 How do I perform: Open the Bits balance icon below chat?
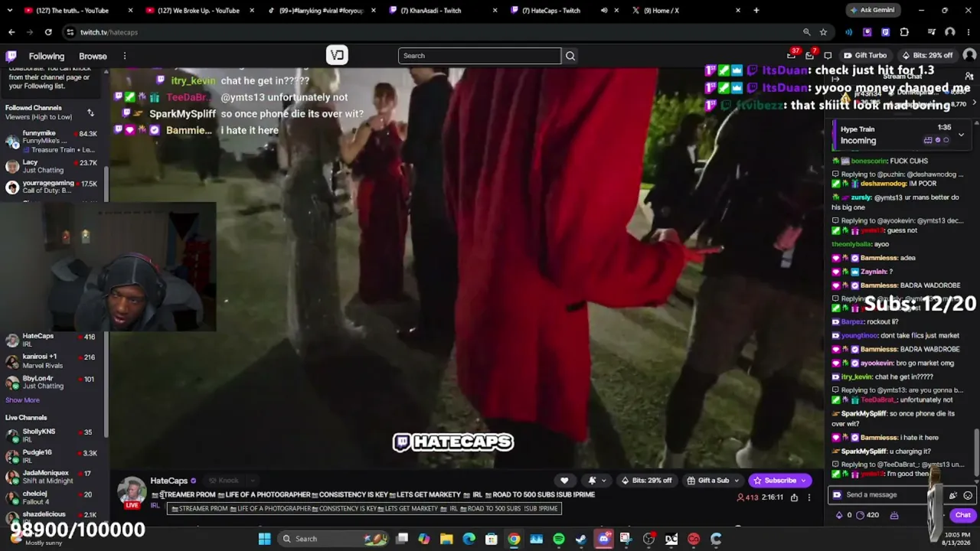tap(840, 515)
